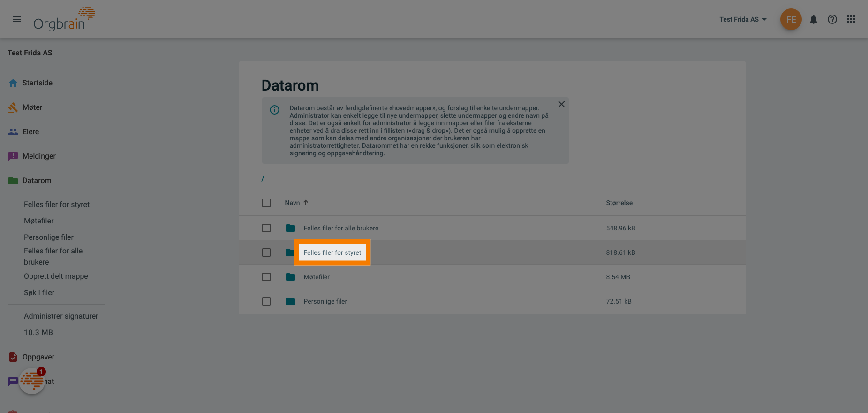
Task: Click the root breadcrumb slash
Action: pos(263,179)
